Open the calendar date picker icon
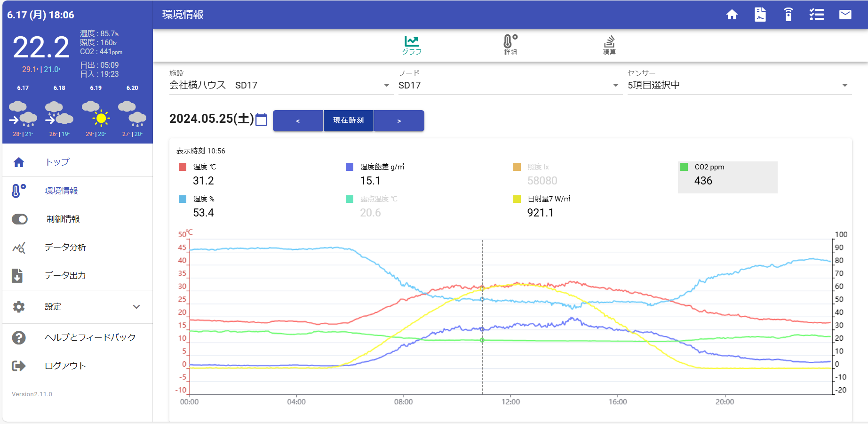The height and width of the screenshot is (424, 868). point(261,120)
